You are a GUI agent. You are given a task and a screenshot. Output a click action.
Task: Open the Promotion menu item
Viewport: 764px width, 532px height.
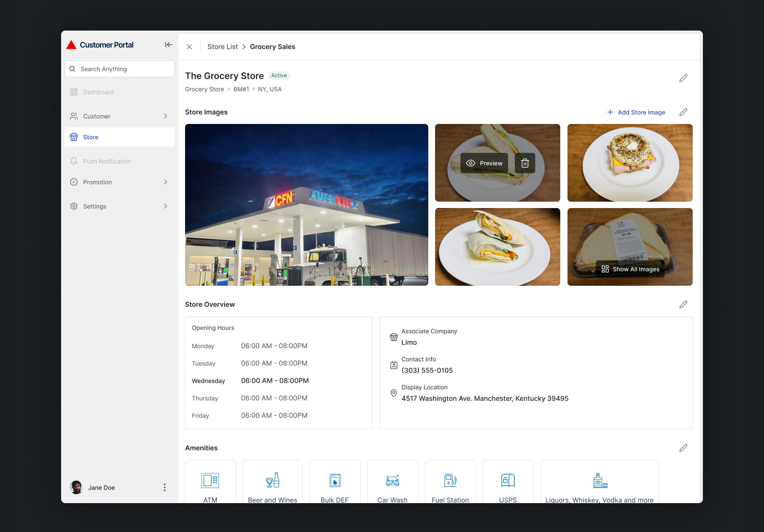pos(120,182)
